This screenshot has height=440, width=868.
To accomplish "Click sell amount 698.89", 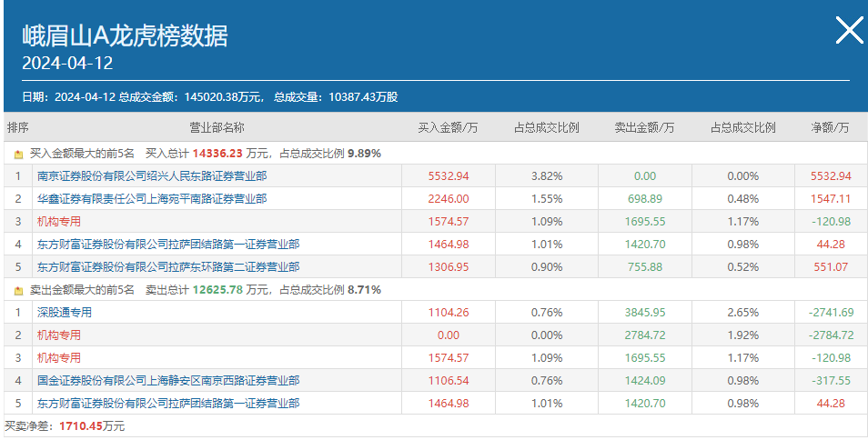I will (x=645, y=199).
